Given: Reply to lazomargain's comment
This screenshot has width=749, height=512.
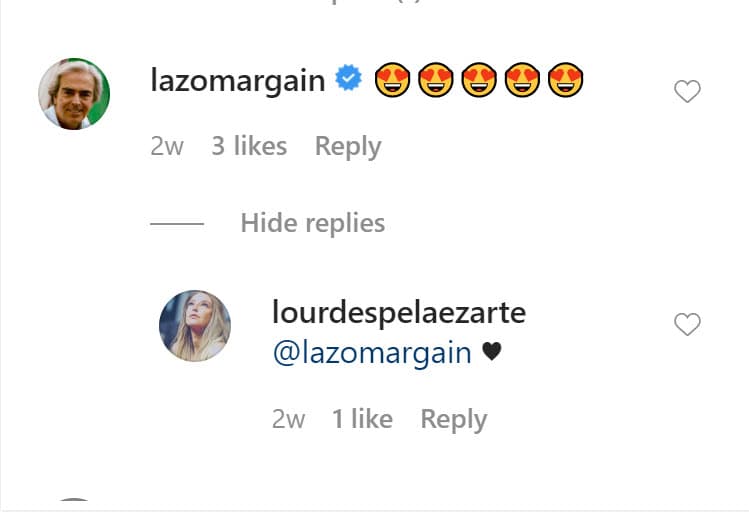Looking at the screenshot, I should click(x=348, y=147).
